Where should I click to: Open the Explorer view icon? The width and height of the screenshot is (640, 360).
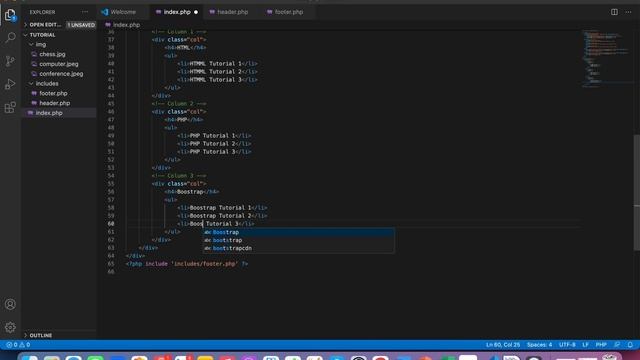[x=10, y=15]
